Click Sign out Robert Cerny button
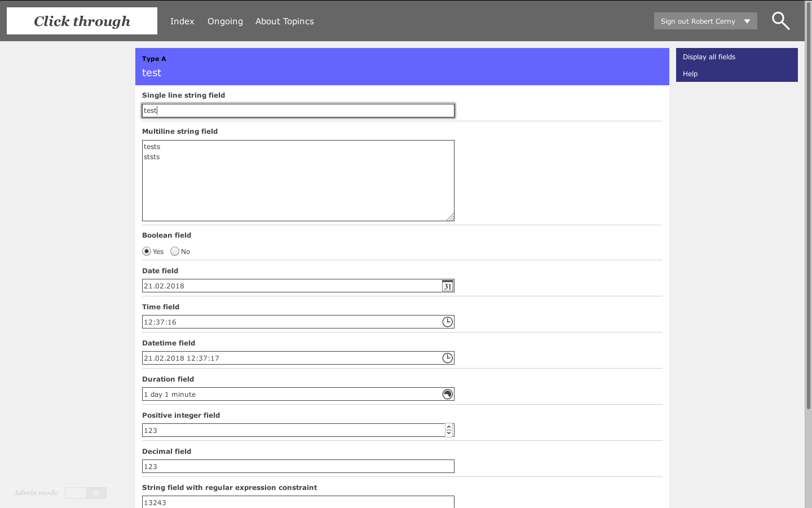812x508 pixels. click(x=698, y=21)
